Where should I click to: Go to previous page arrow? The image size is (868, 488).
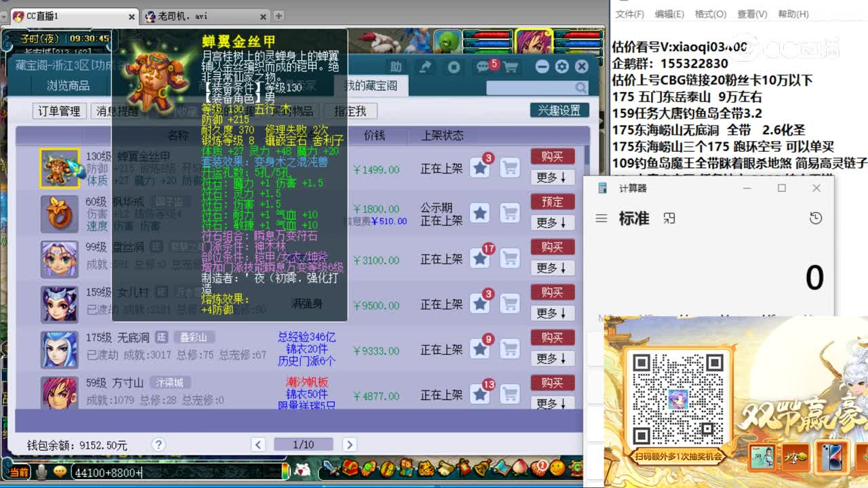258,445
